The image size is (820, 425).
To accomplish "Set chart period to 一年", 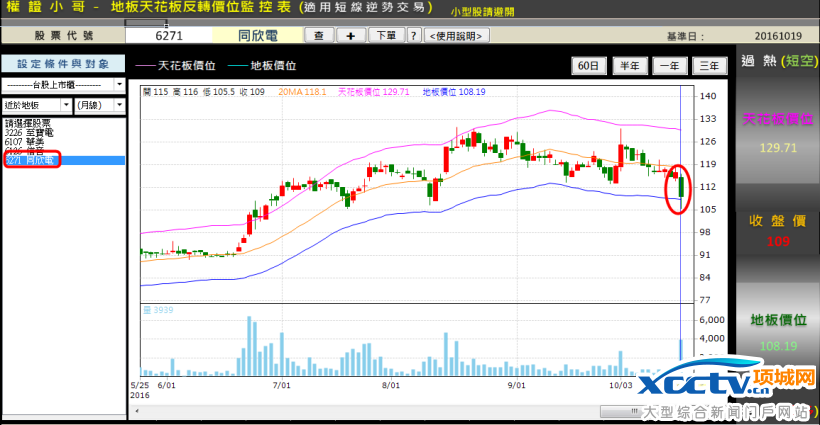I will pos(670,66).
